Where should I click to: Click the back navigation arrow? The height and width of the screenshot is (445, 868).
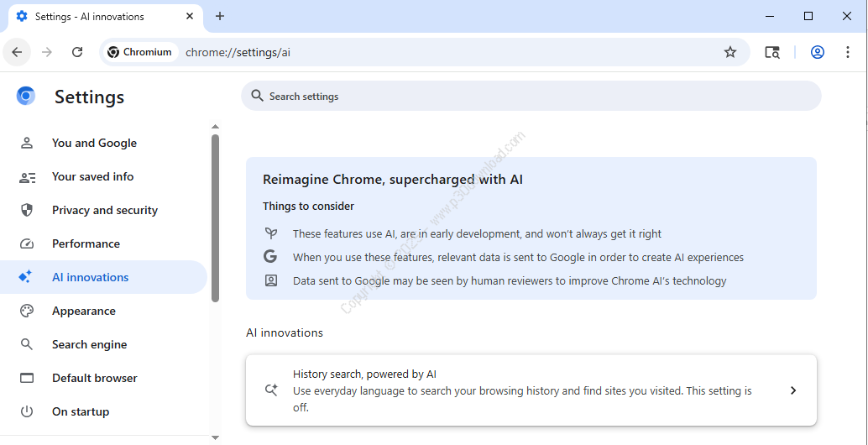point(17,52)
